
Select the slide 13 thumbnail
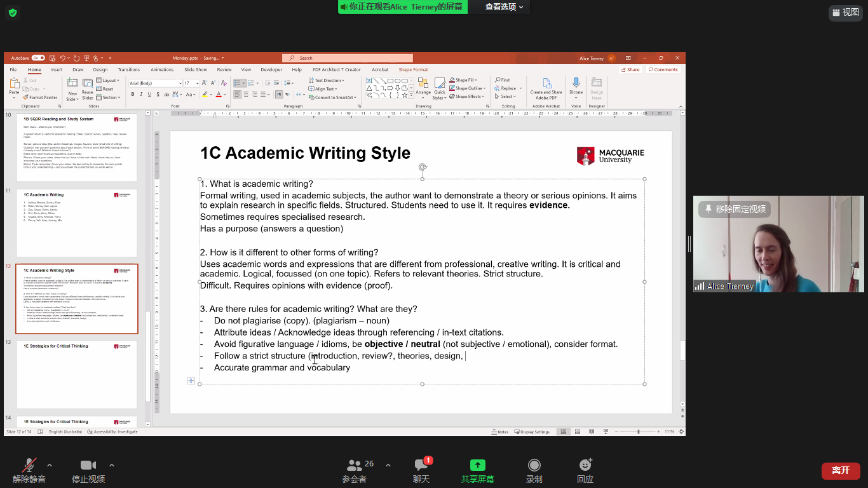tap(76, 375)
